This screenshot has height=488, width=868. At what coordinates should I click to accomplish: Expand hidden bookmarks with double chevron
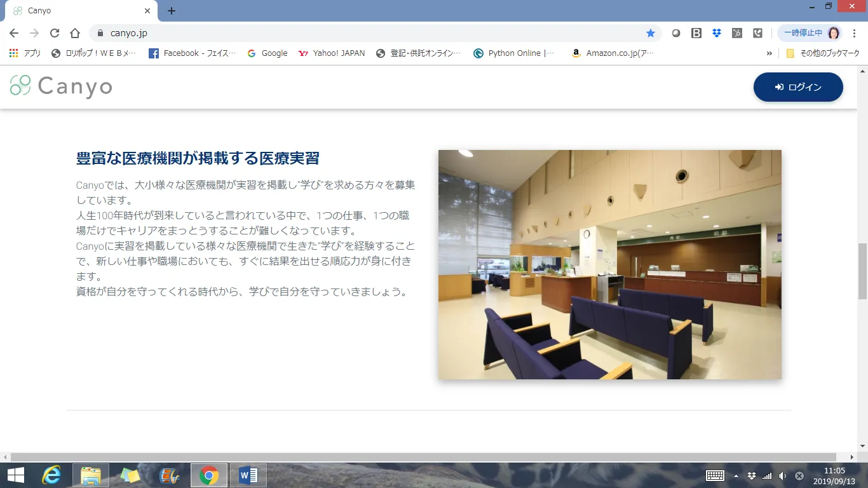click(770, 53)
